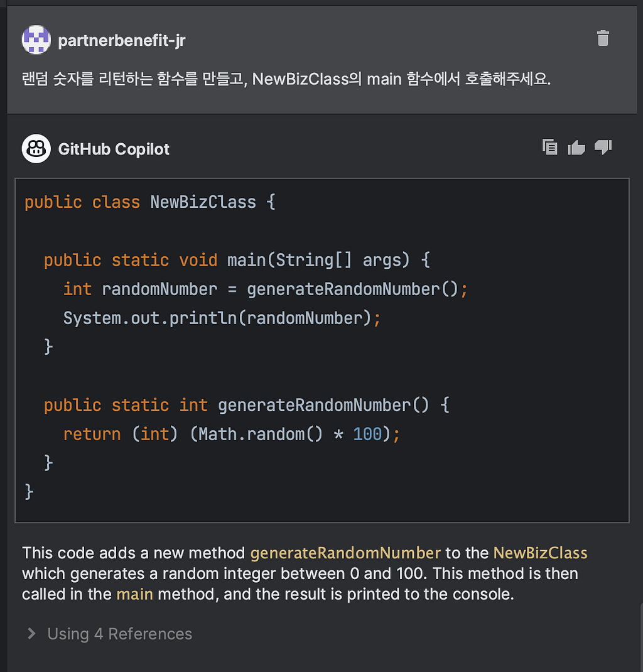
Task: Click the System.out.println line in code
Action: point(222,318)
